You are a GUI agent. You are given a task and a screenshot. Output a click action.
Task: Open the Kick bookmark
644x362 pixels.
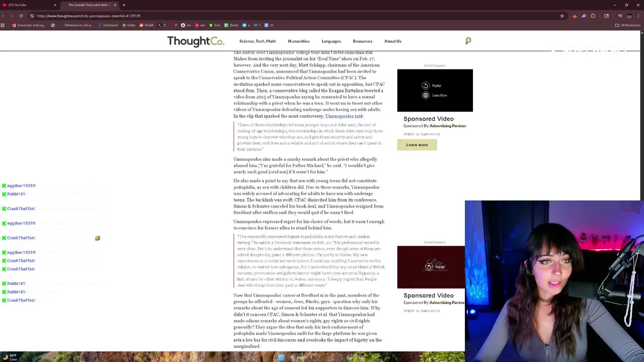click(x=215, y=25)
